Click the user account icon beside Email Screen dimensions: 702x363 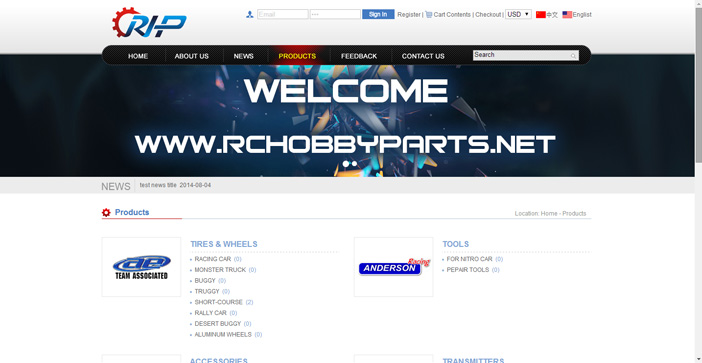pos(250,14)
